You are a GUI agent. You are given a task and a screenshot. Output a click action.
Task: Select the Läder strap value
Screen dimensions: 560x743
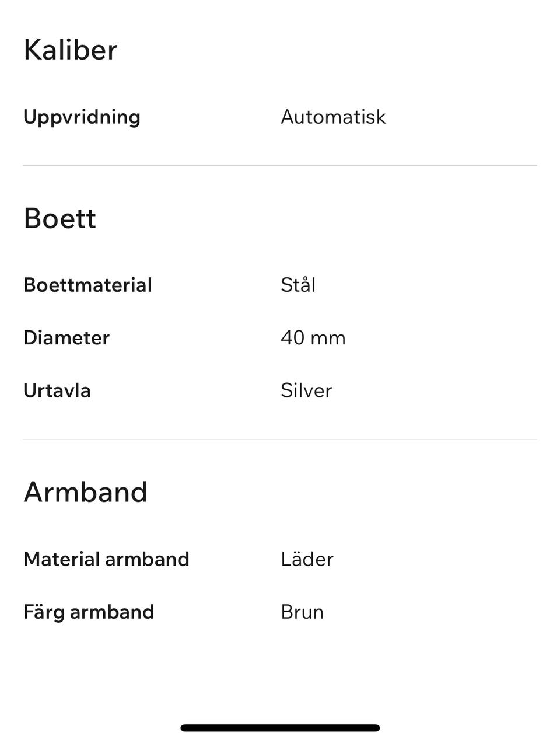click(307, 559)
